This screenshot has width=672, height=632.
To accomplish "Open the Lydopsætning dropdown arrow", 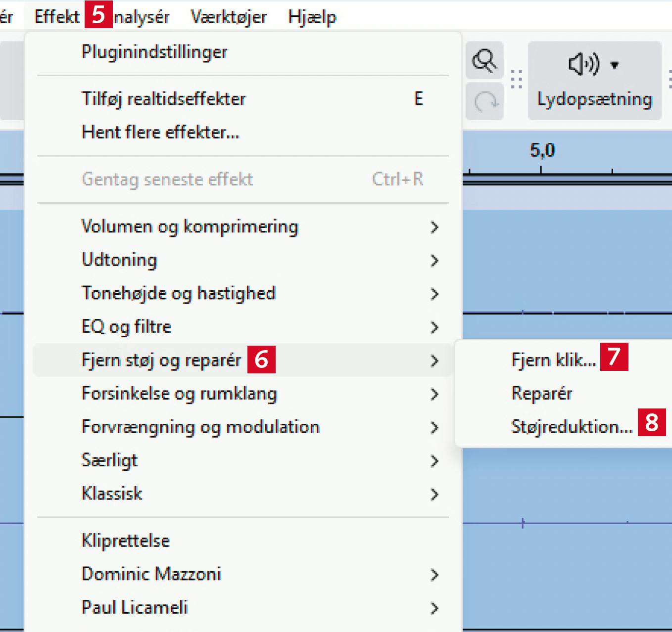I will pos(615,65).
